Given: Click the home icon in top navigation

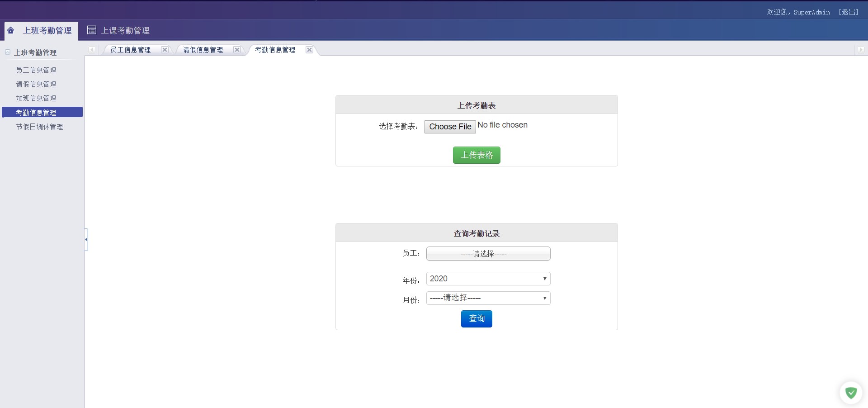Looking at the screenshot, I should pos(11,30).
